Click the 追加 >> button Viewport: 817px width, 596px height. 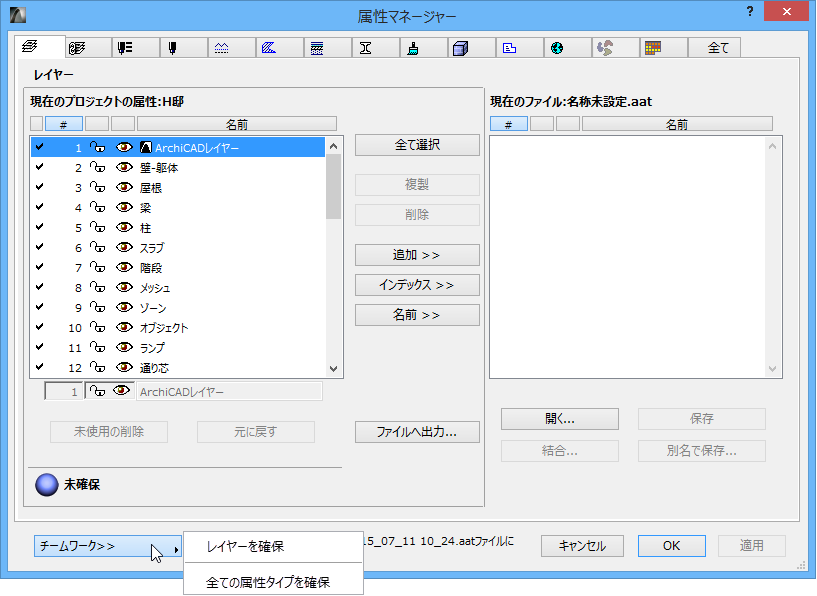pos(417,255)
